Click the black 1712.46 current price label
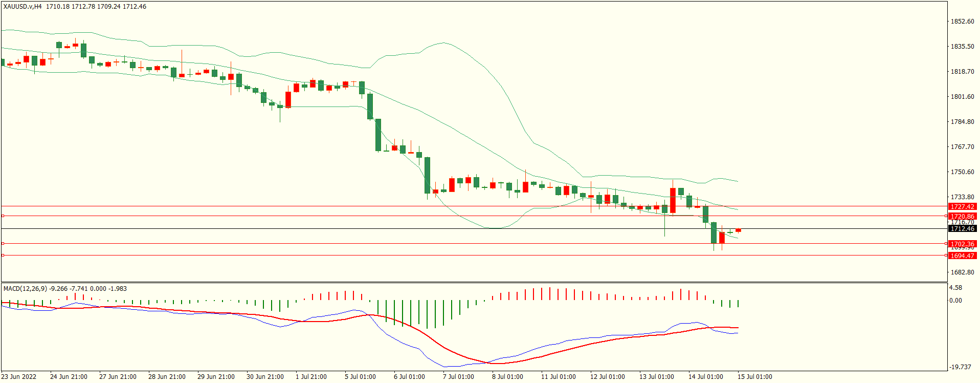Image resolution: width=980 pixels, height=383 pixels. (x=962, y=229)
